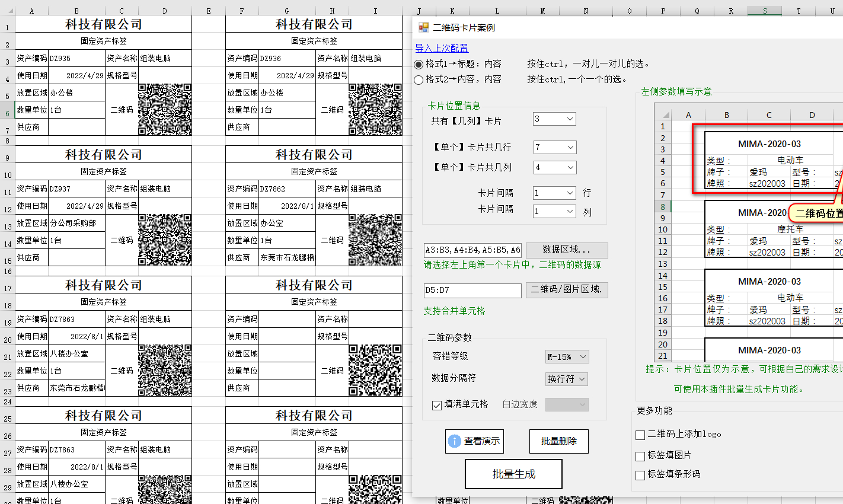Open the 单个卡片共几列 dropdown
The width and height of the screenshot is (843, 504).
[554, 167]
